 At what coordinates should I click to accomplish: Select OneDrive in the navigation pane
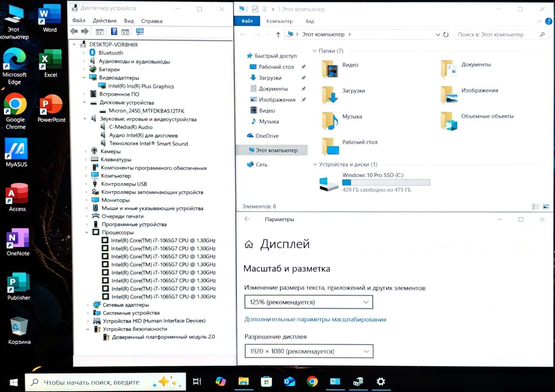pyautogui.click(x=263, y=136)
